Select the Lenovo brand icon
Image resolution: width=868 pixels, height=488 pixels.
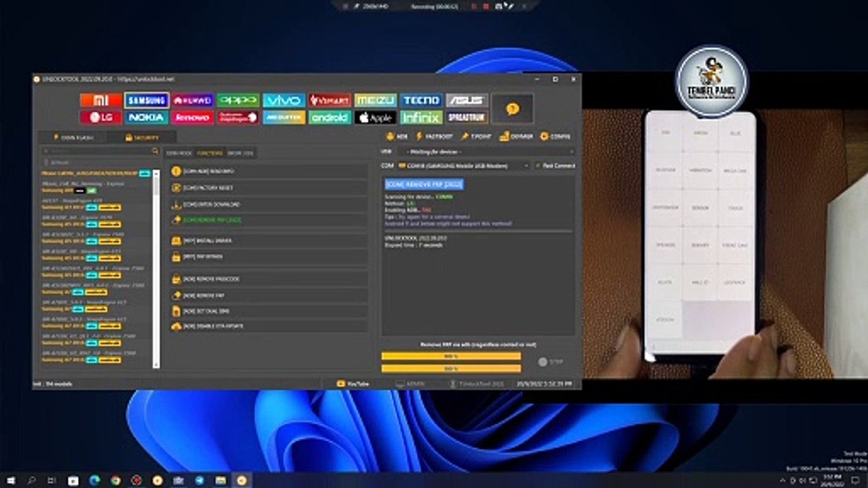193,117
